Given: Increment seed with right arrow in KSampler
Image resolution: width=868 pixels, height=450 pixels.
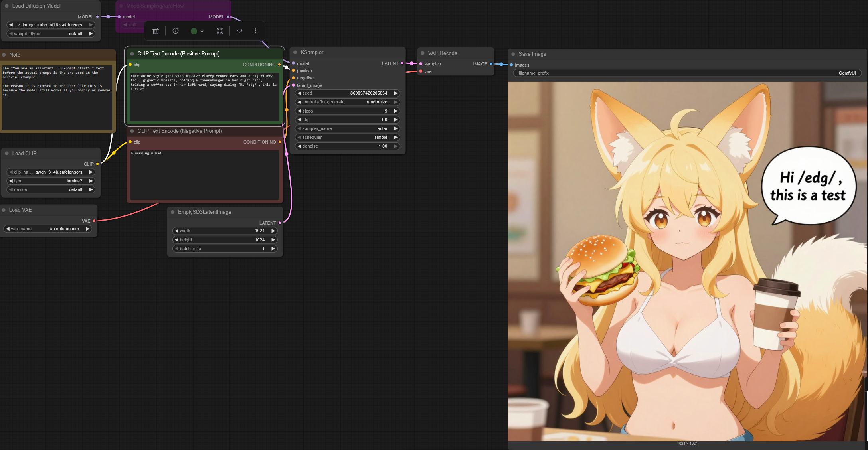Looking at the screenshot, I should click(x=396, y=93).
